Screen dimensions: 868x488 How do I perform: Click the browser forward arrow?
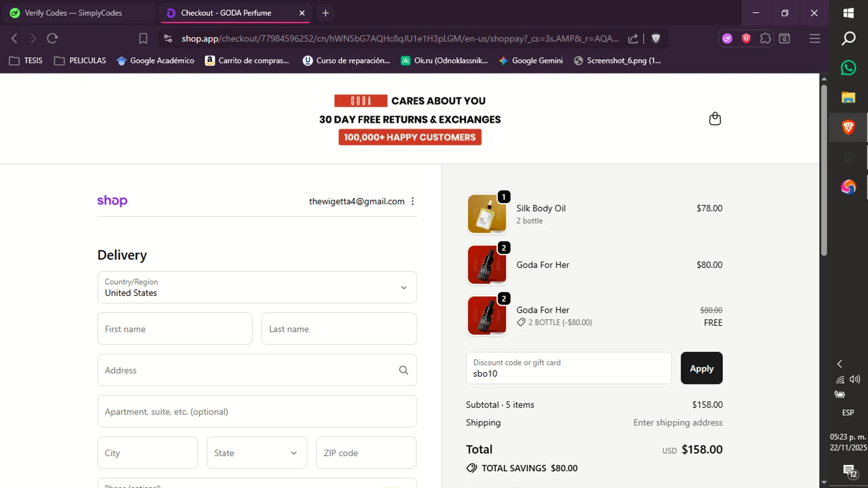tap(33, 38)
